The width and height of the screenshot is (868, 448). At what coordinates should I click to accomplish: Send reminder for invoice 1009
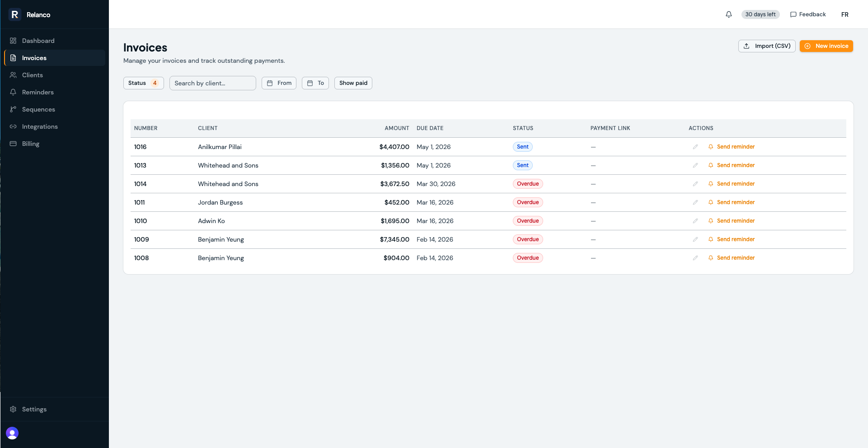point(732,239)
